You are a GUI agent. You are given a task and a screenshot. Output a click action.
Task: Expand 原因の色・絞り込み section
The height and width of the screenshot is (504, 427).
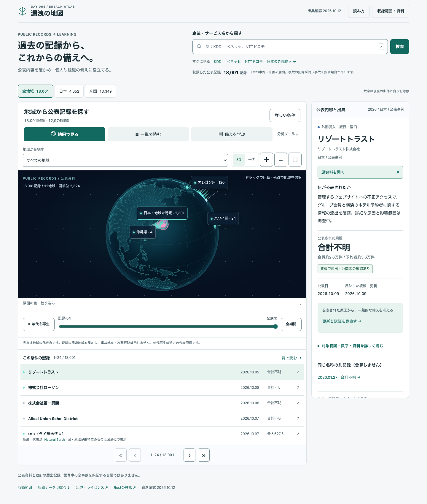coord(162,303)
